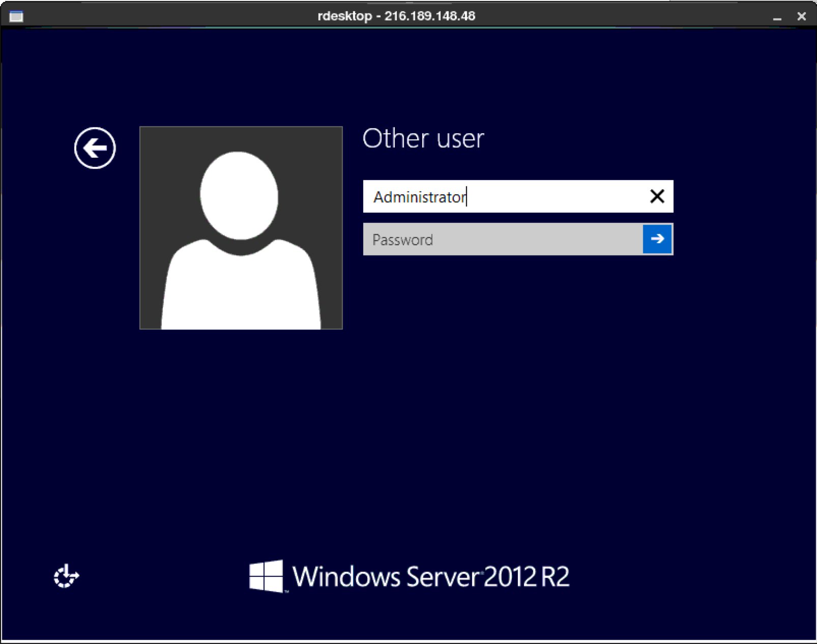Image resolution: width=817 pixels, height=644 pixels.
Task: Close the rdesktop session window
Action: point(801,16)
